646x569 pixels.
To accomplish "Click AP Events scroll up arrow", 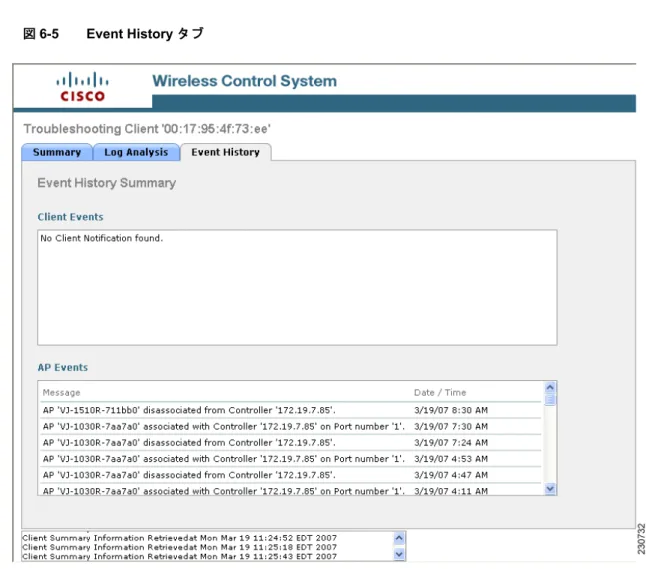I will point(550,388).
